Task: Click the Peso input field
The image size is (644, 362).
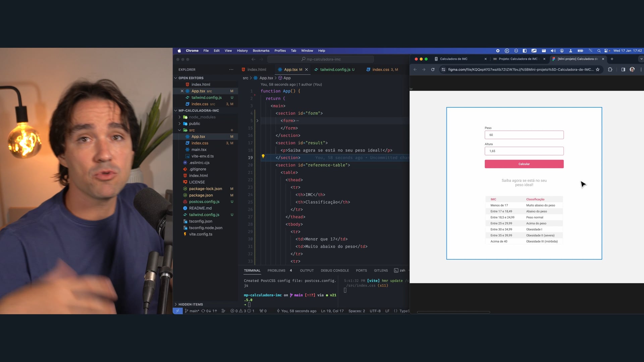Action: [524, 135]
